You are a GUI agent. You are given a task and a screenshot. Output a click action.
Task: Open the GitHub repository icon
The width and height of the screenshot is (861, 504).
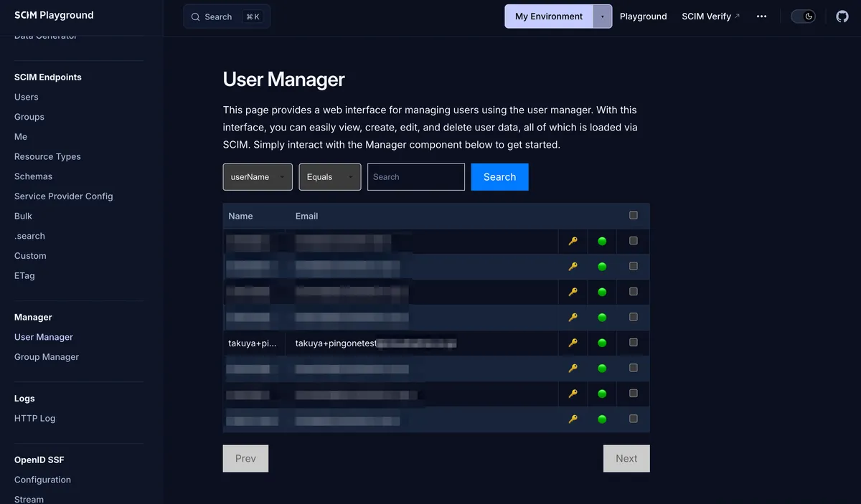842,16
